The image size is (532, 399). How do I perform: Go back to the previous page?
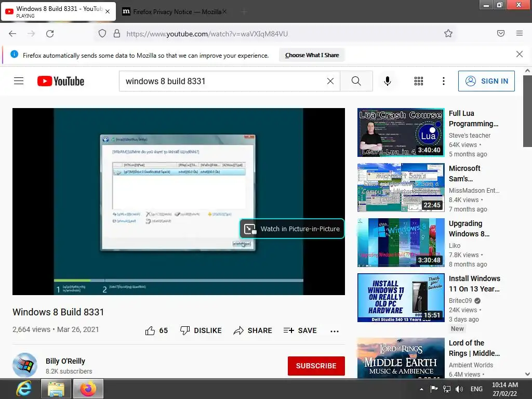pos(12,34)
